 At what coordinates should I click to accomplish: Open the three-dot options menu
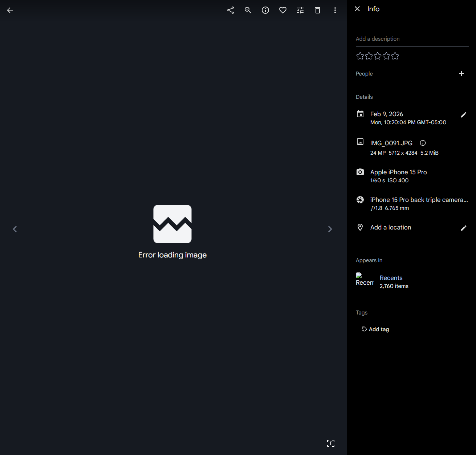tap(335, 10)
